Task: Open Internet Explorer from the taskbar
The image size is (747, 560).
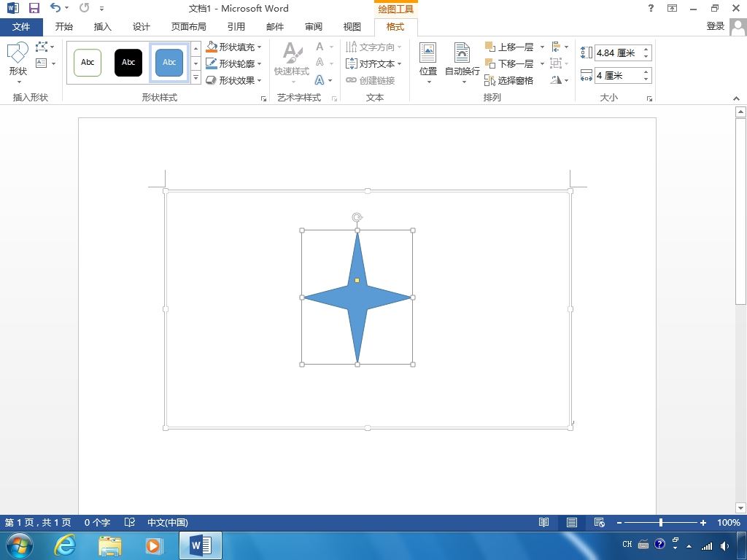Action: pyautogui.click(x=65, y=545)
